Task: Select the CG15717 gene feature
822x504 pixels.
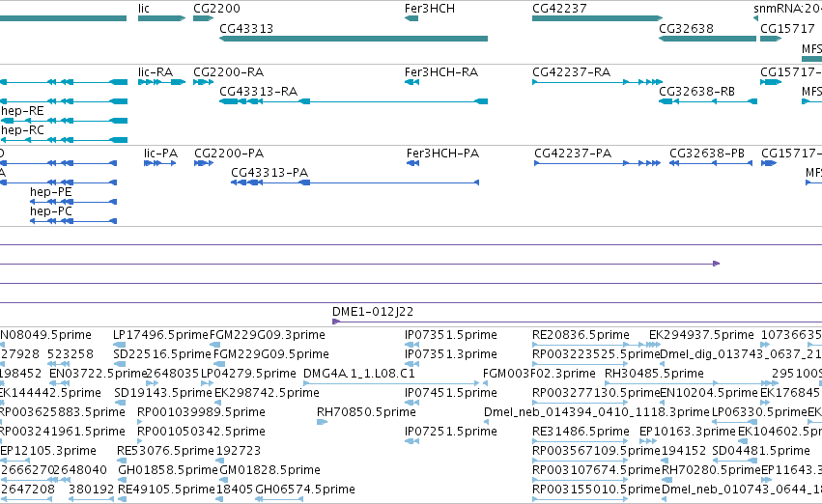Action: [x=771, y=39]
